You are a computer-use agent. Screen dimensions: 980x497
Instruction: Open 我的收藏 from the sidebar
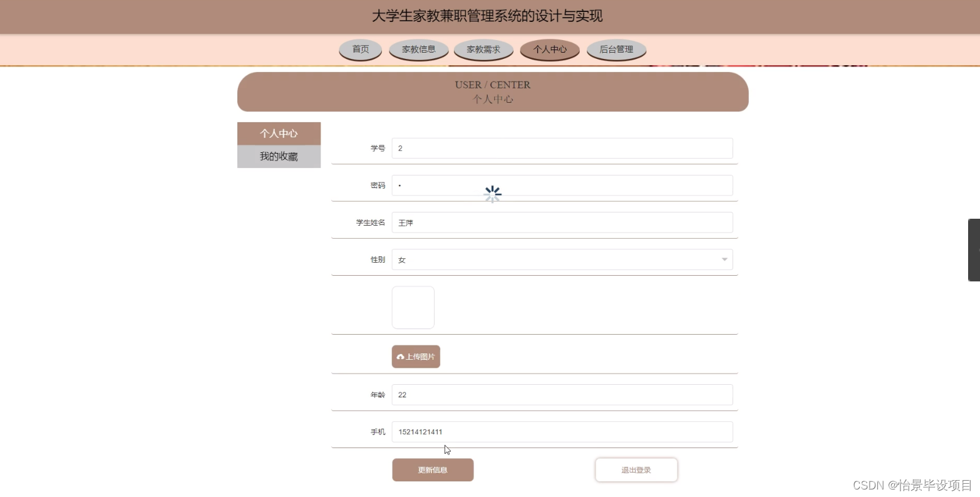click(278, 156)
